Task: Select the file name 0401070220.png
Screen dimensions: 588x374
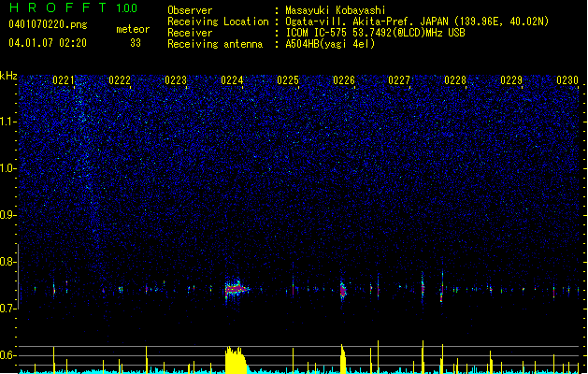Action: (48, 24)
